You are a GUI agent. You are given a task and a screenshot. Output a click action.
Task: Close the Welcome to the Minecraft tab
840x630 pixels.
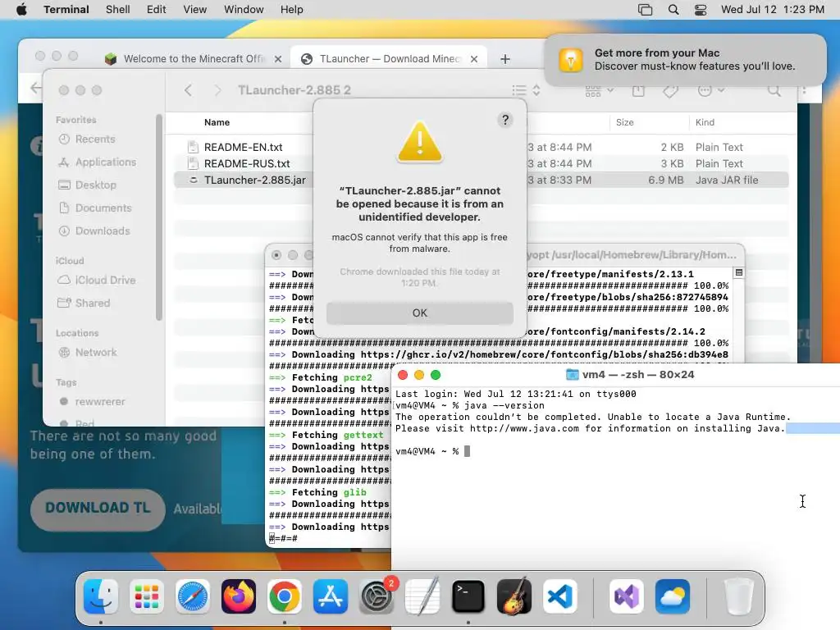click(x=277, y=59)
